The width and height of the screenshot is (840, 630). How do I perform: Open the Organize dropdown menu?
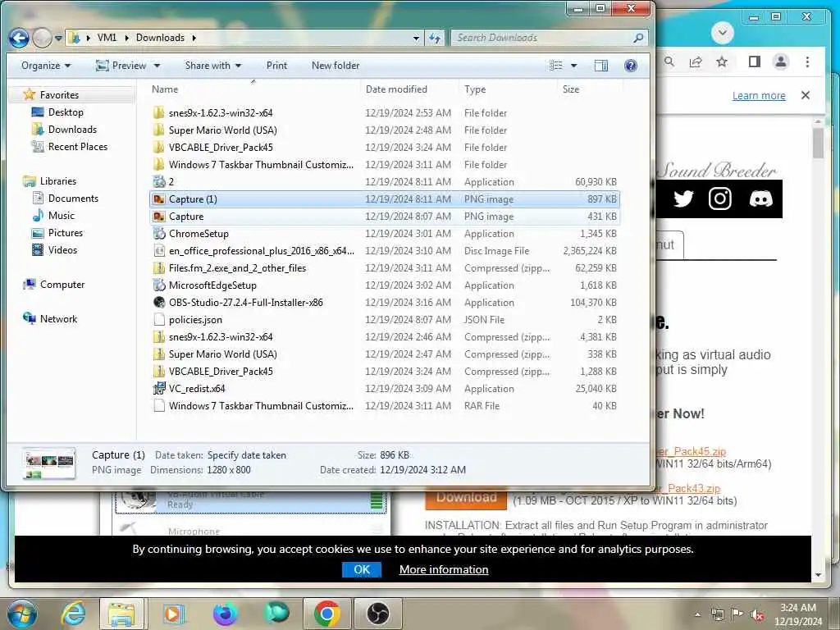[46, 66]
